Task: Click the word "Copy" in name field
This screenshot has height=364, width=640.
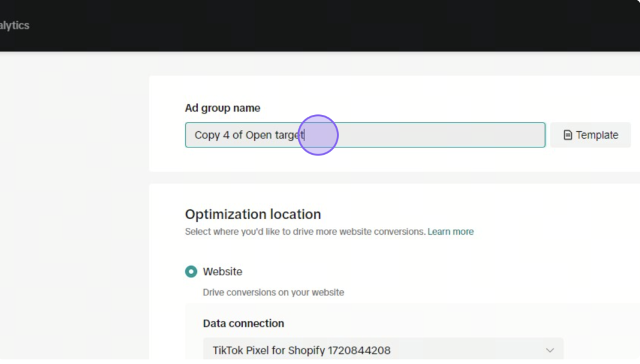Action: click(207, 135)
